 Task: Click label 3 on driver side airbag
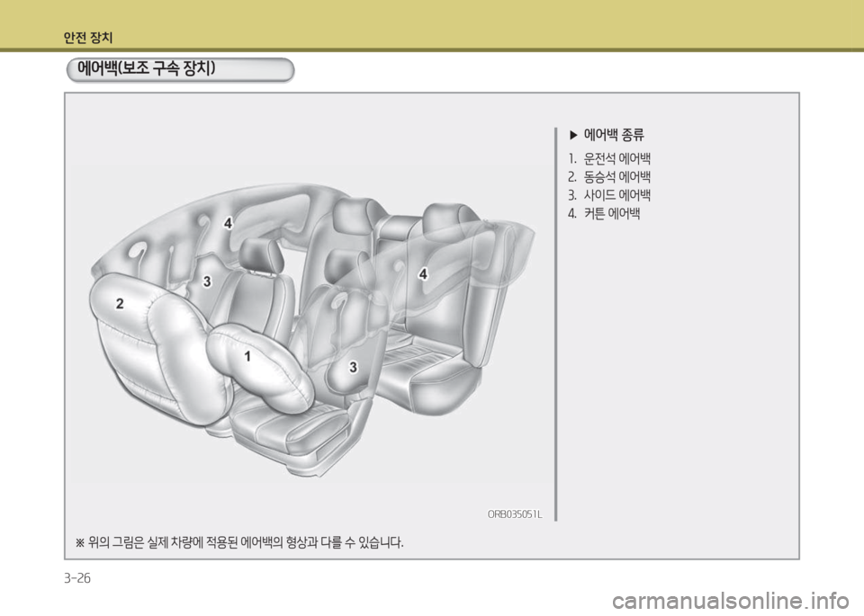click(x=353, y=367)
